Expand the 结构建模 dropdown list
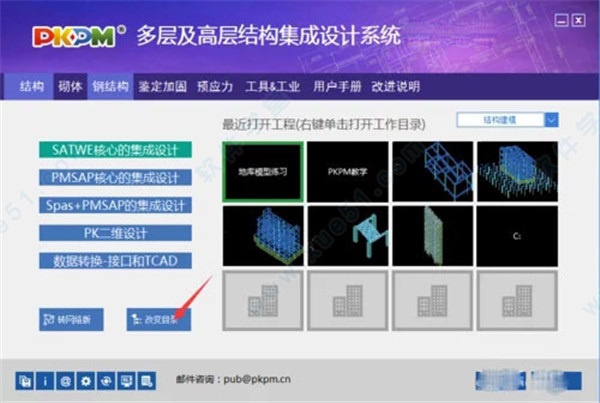Viewport: 600px width, 403px height. click(x=552, y=120)
